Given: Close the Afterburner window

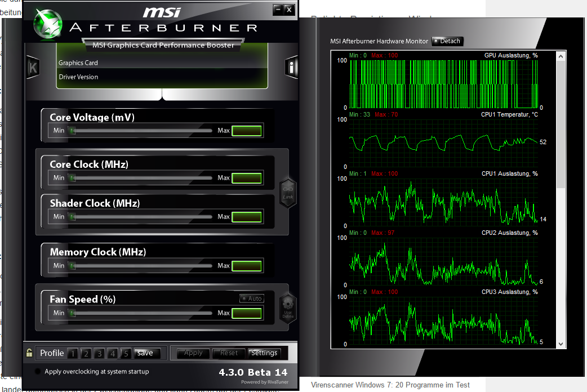Looking at the screenshot, I should click(289, 10).
